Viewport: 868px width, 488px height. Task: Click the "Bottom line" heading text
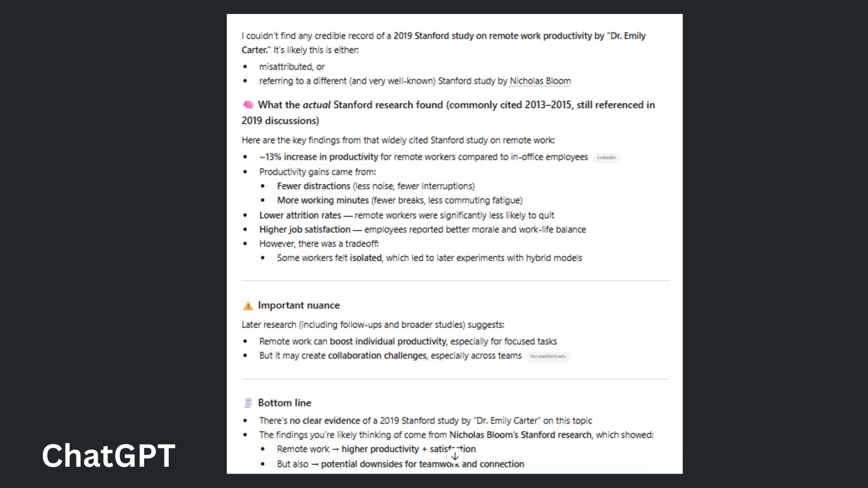point(284,403)
